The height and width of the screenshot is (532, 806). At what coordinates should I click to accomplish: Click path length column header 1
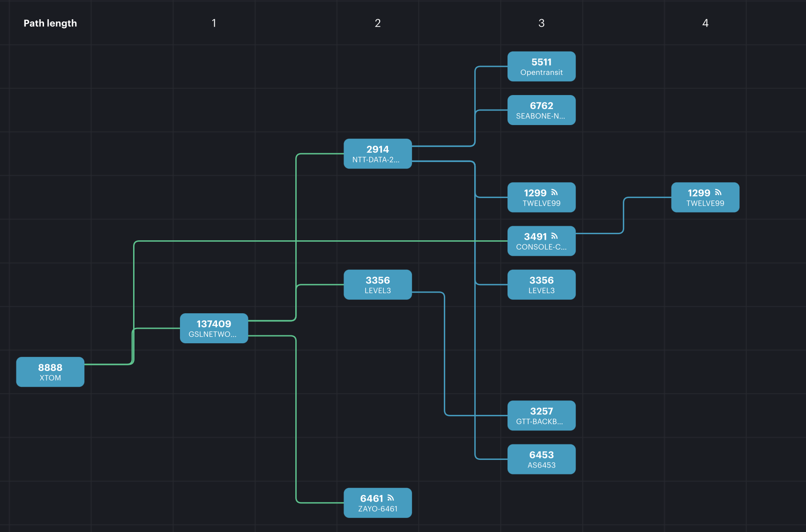pos(214,23)
